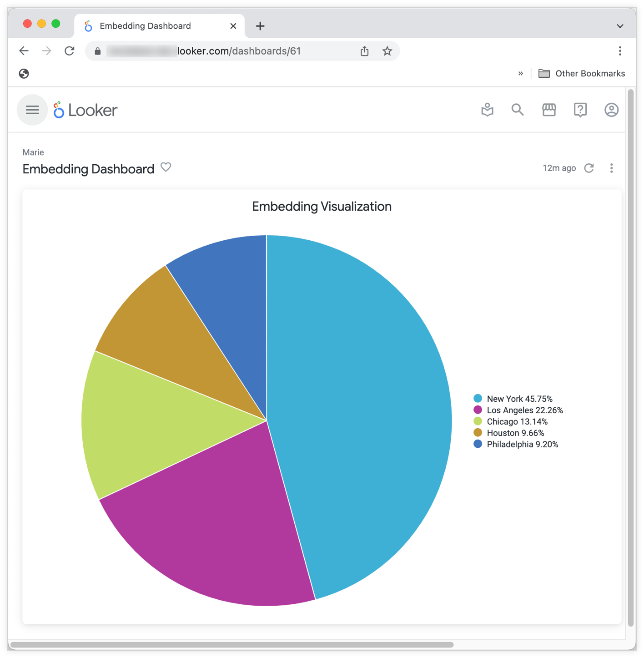644x658 pixels.
Task: Open the Chrome three-dot menu
Action: coord(620,51)
